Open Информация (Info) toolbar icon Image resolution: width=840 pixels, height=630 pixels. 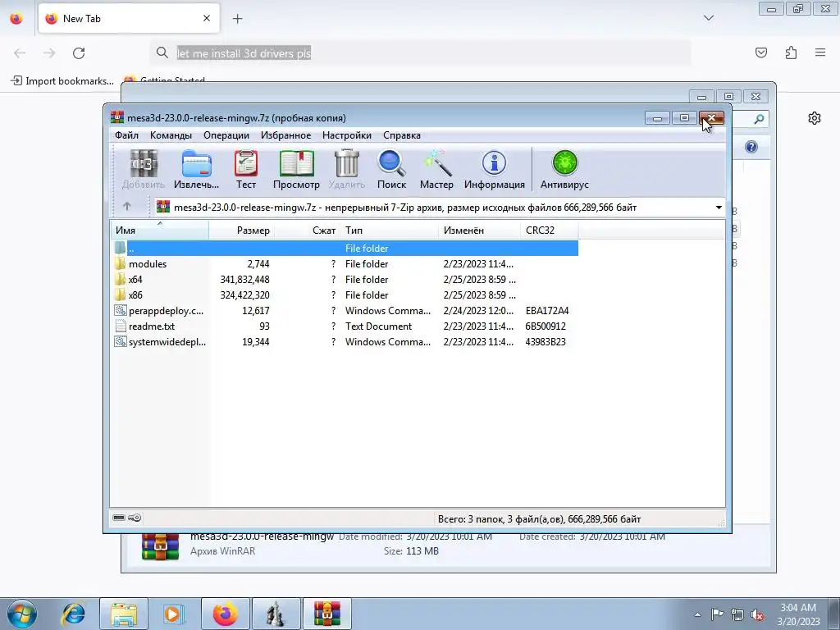(494, 164)
